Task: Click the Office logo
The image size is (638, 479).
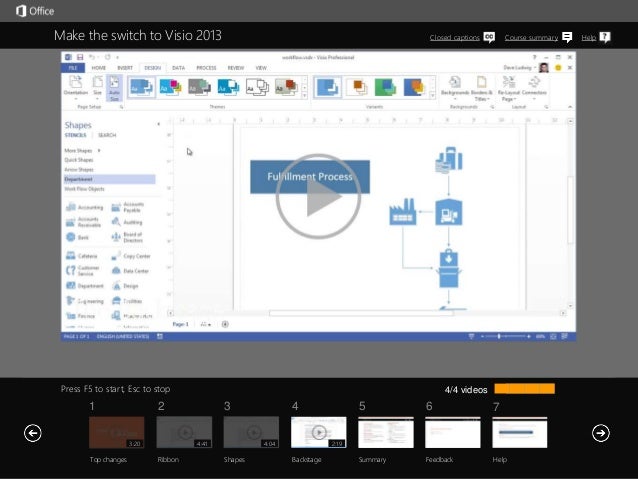Action: (x=35, y=11)
